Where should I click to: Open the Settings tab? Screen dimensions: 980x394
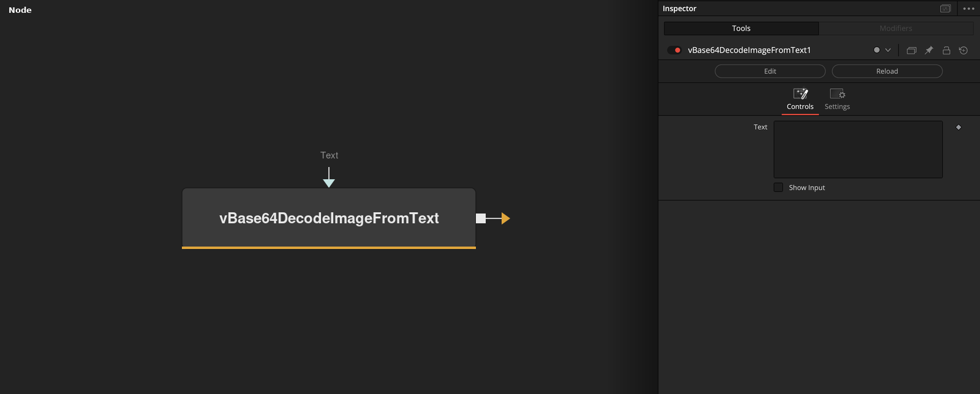click(x=837, y=100)
